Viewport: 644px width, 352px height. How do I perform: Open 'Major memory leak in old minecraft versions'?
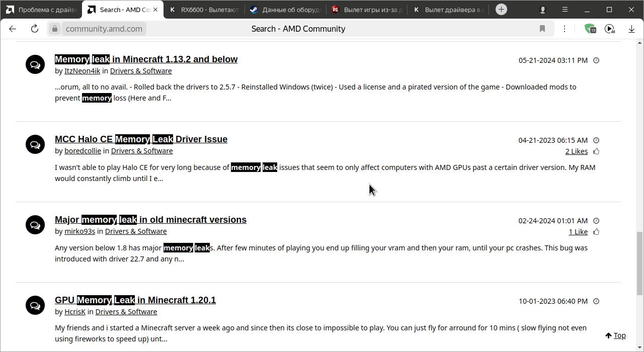pos(150,220)
